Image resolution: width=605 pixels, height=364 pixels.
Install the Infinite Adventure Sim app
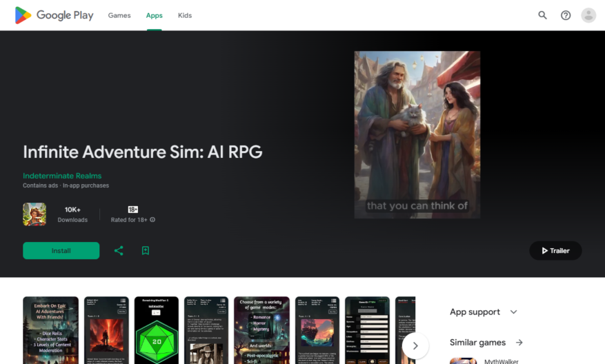pyautogui.click(x=61, y=251)
